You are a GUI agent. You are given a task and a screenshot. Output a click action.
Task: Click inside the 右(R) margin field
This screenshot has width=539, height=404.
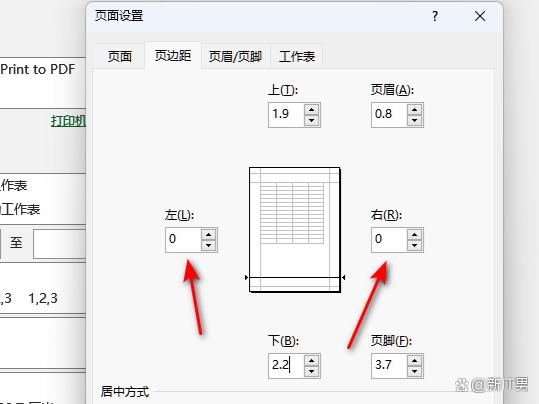[x=389, y=240]
